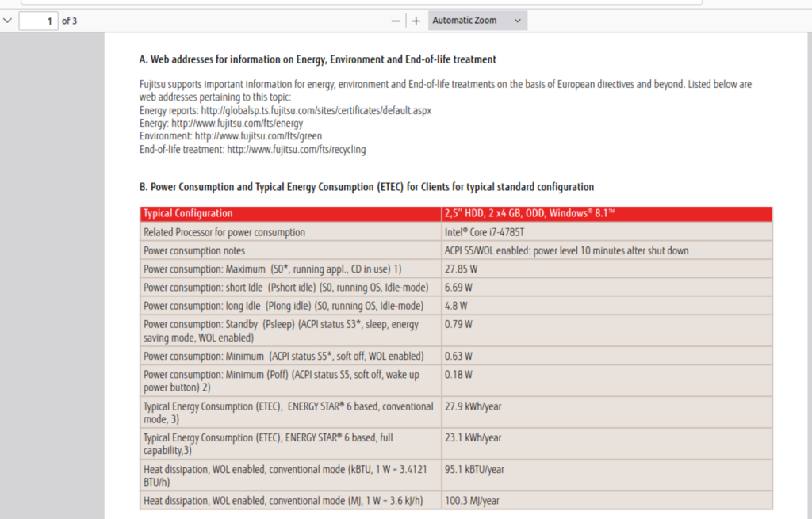Viewport: 812px width, 519px height.
Task: Open the Automatic Zoom dropdown
Action: (477, 21)
